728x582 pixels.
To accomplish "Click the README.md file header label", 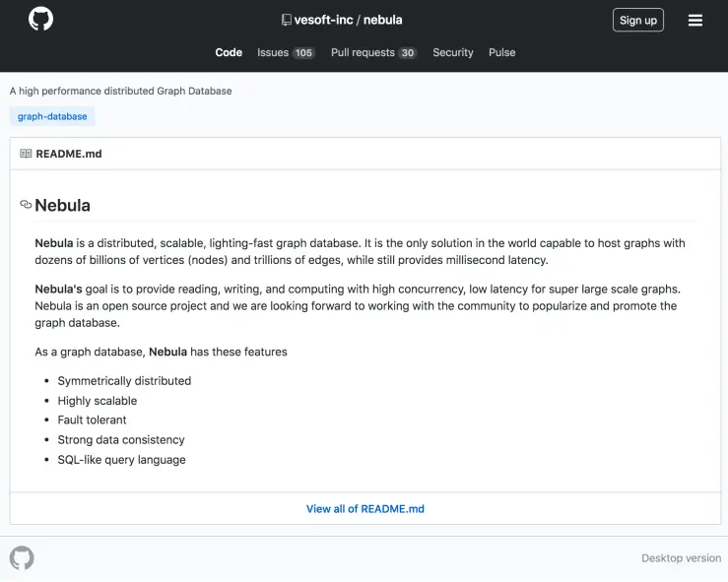I will (69, 154).
